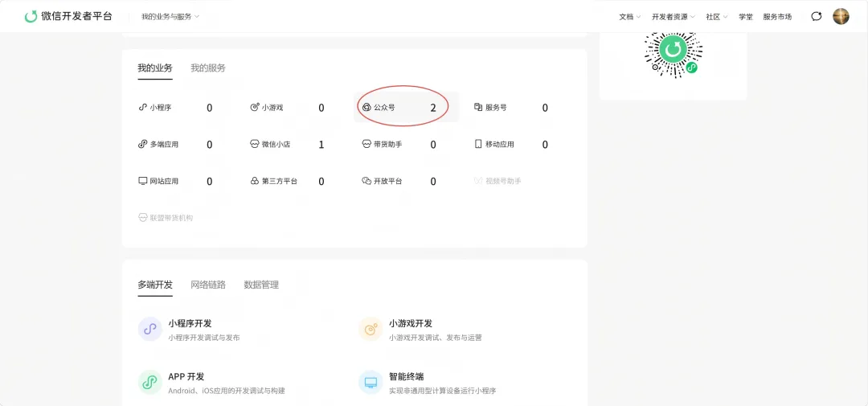Click the 小程序 link icon
This screenshot has height=406, width=868.
(x=142, y=108)
